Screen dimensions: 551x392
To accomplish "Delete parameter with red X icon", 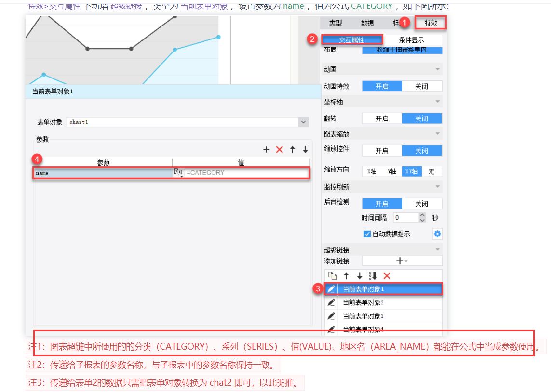I will tap(280, 149).
